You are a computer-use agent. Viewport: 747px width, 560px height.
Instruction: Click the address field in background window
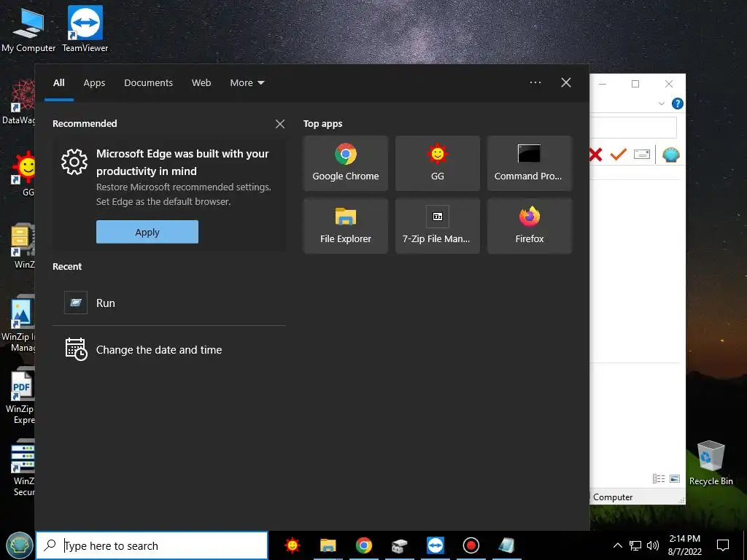click(x=633, y=128)
